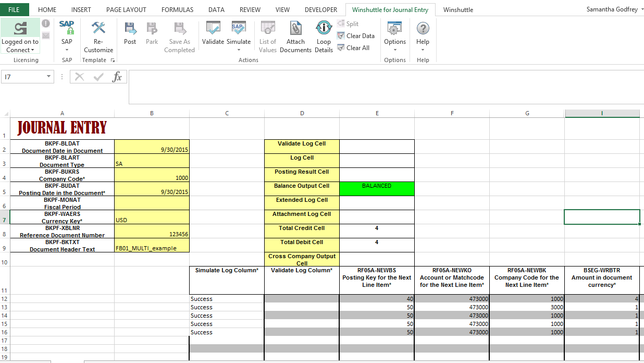Click the Select All corner triangle
The height and width of the screenshot is (363, 644).
point(6,114)
